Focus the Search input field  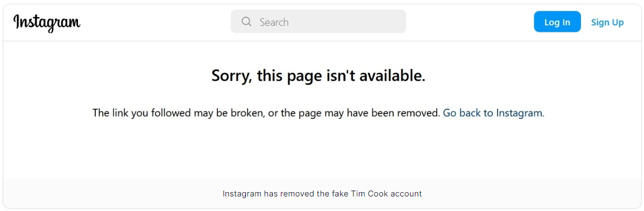click(319, 22)
